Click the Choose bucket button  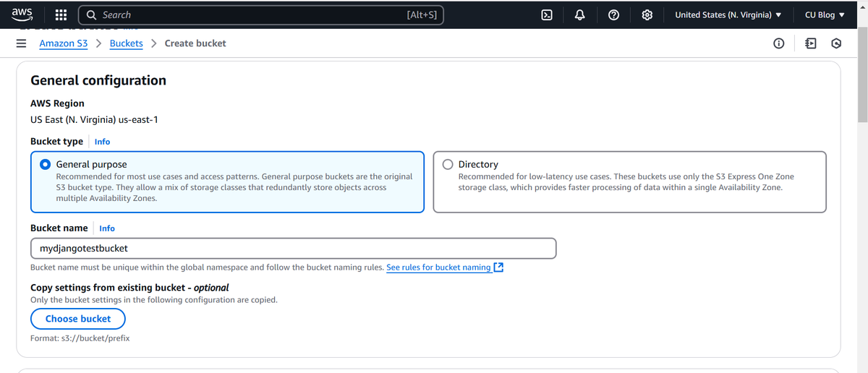pyautogui.click(x=78, y=319)
